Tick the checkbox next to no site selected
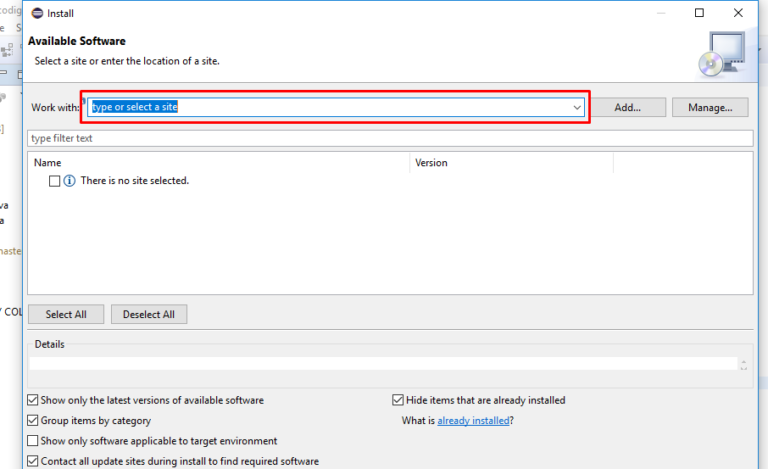 click(x=54, y=181)
